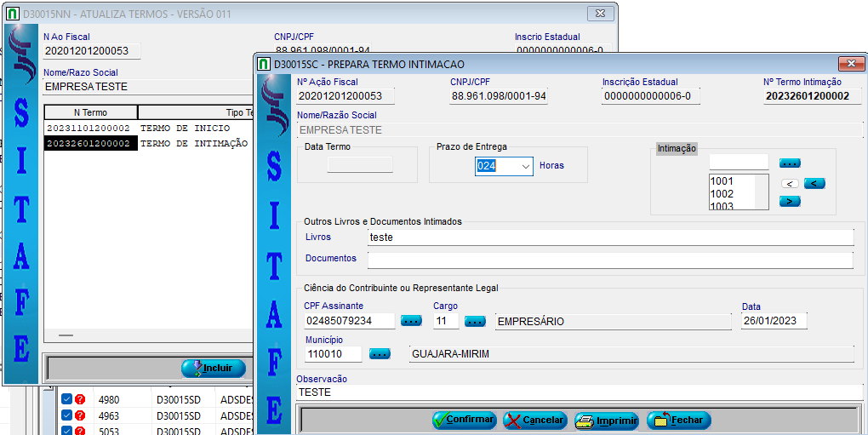The width and height of the screenshot is (868, 435).
Task: Toggle the checkbox on row 5053
Action: (x=66, y=431)
